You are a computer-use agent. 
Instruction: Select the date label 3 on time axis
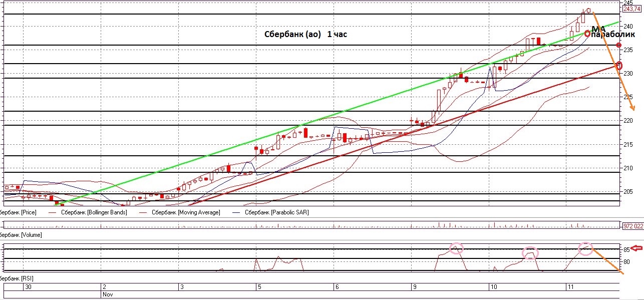(182, 287)
